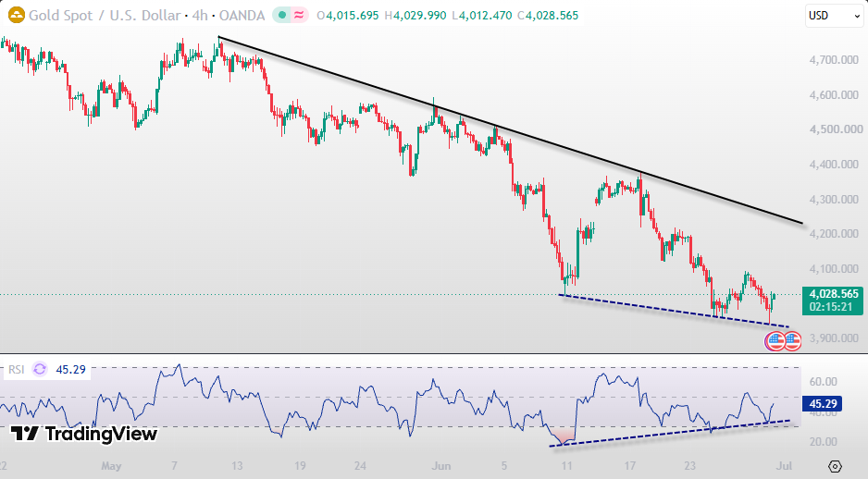Click the May date label on time axis
This screenshot has height=479, width=868.
point(111,466)
